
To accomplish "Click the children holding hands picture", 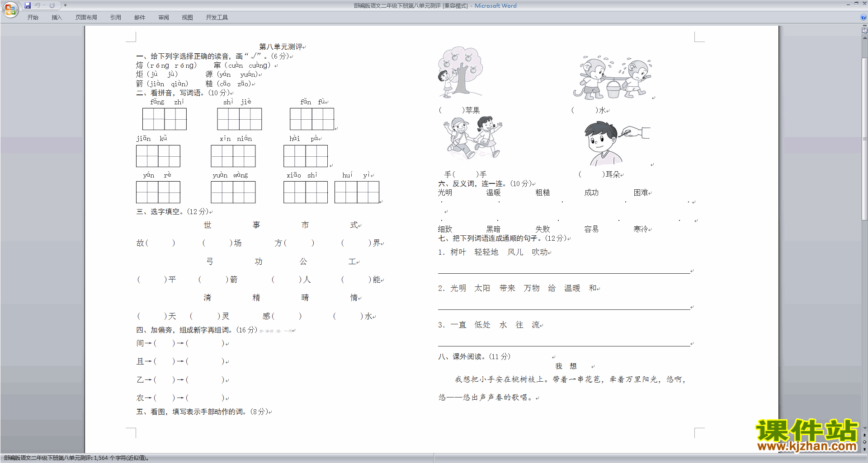I will coord(473,137).
